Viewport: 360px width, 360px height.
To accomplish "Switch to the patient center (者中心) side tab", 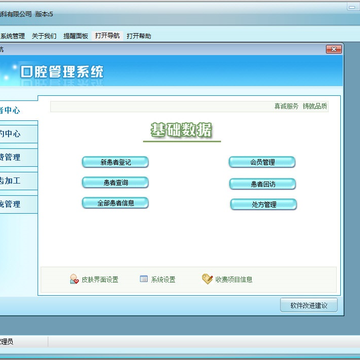I will pyautogui.click(x=19, y=110).
